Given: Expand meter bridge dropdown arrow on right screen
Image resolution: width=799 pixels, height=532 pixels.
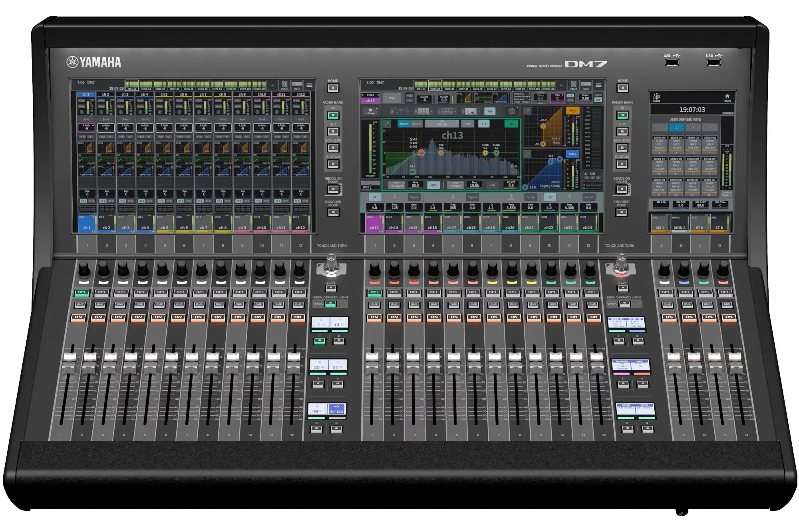Looking at the screenshot, I should (x=561, y=85).
